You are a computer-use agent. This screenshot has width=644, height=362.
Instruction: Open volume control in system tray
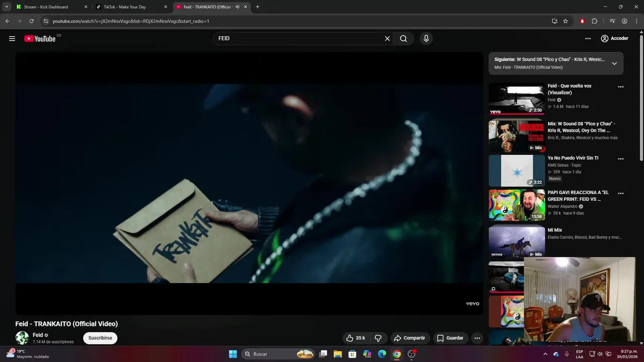tap(600, 354)
